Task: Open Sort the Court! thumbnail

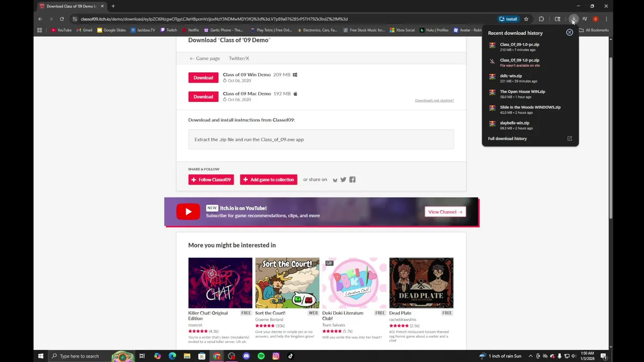Action: click(287, 283)
